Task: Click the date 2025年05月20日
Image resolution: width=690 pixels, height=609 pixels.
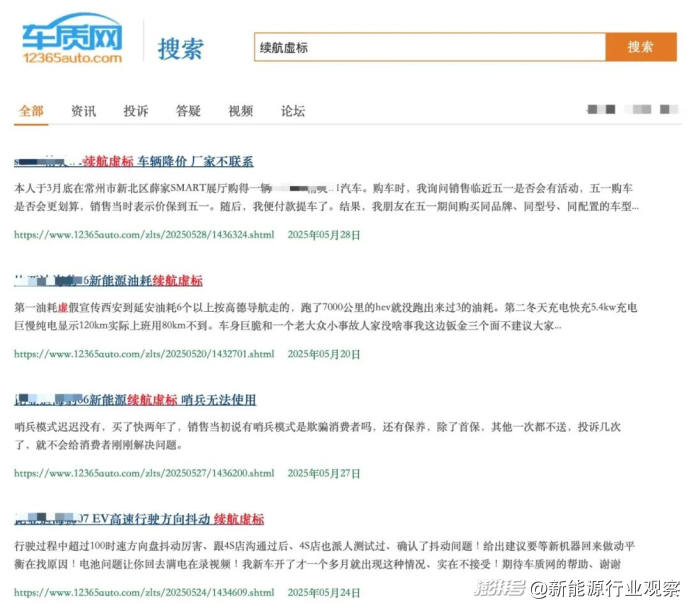Action: pos(324,354)
